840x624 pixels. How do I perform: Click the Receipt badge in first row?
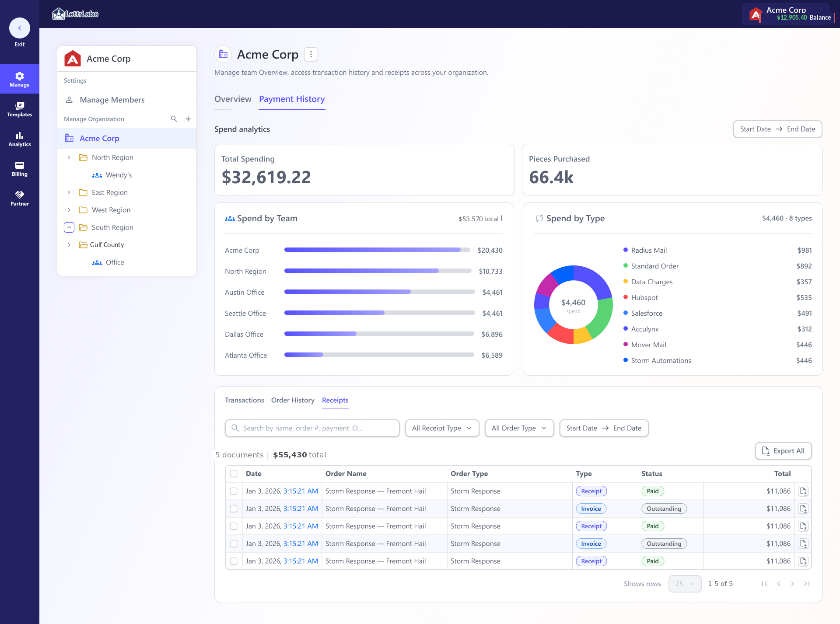pos(591,491)
